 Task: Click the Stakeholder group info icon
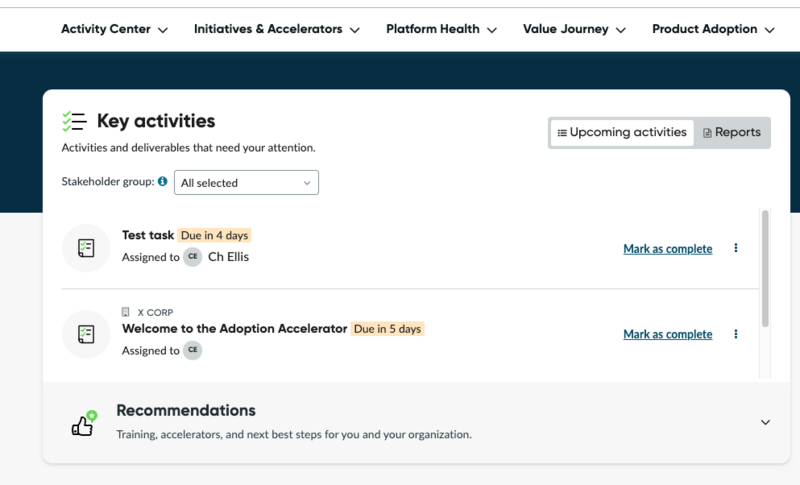(163, 181)
